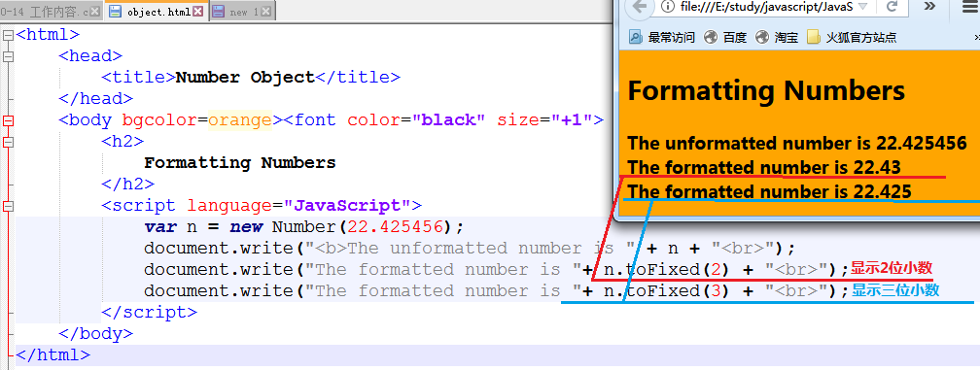980x370 pixels.
Task: Open the 火狐官方站点 bookmarks folder
Action: click(852, 38)
